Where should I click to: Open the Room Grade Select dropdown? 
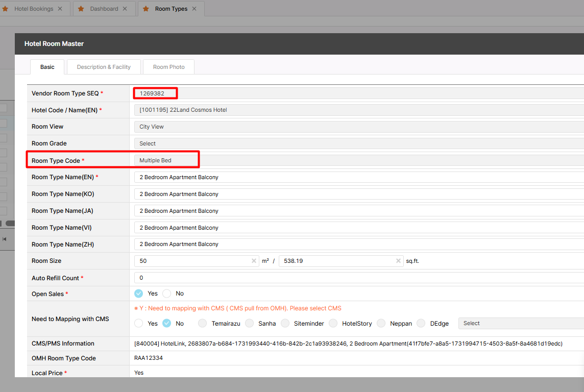coord(357,143)
